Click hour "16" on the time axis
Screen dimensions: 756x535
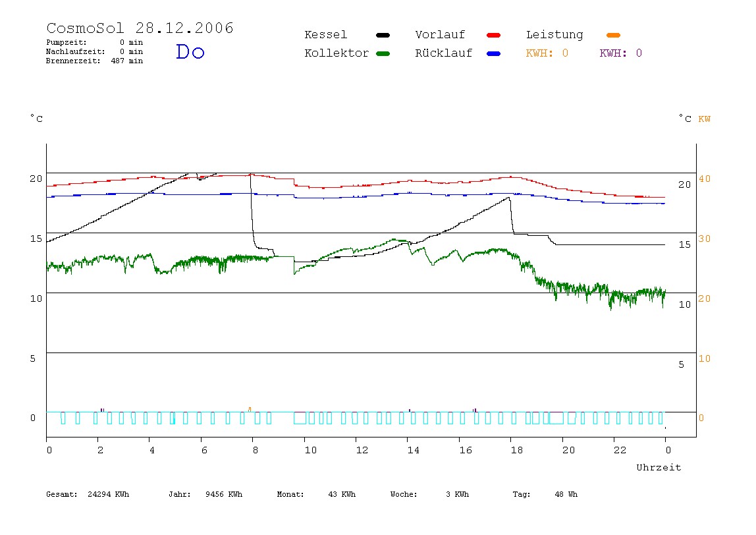click(x=466, y=450)
